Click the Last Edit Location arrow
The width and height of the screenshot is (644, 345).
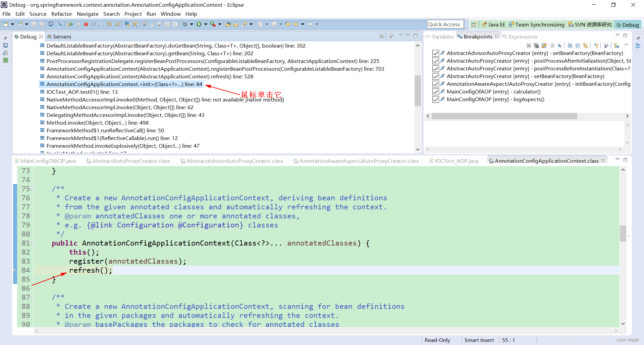tap(288, 24)
